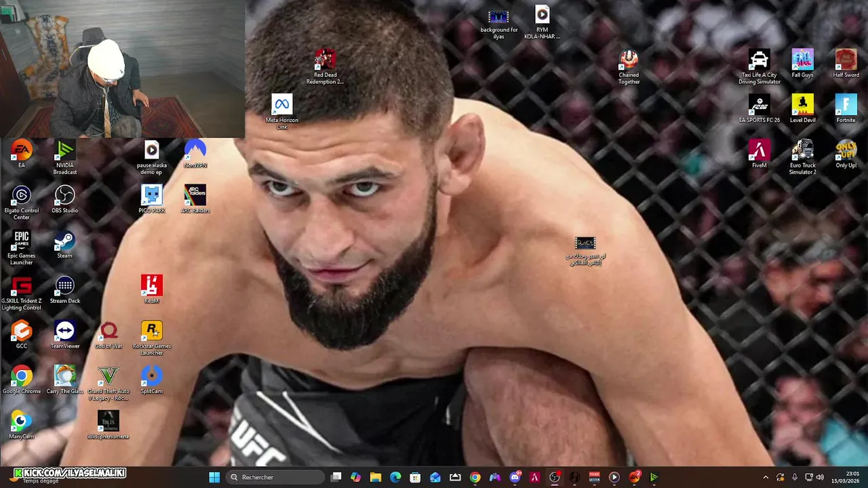
Task: Select the 'iblis phenomena' desktop file
Action: 108,426
